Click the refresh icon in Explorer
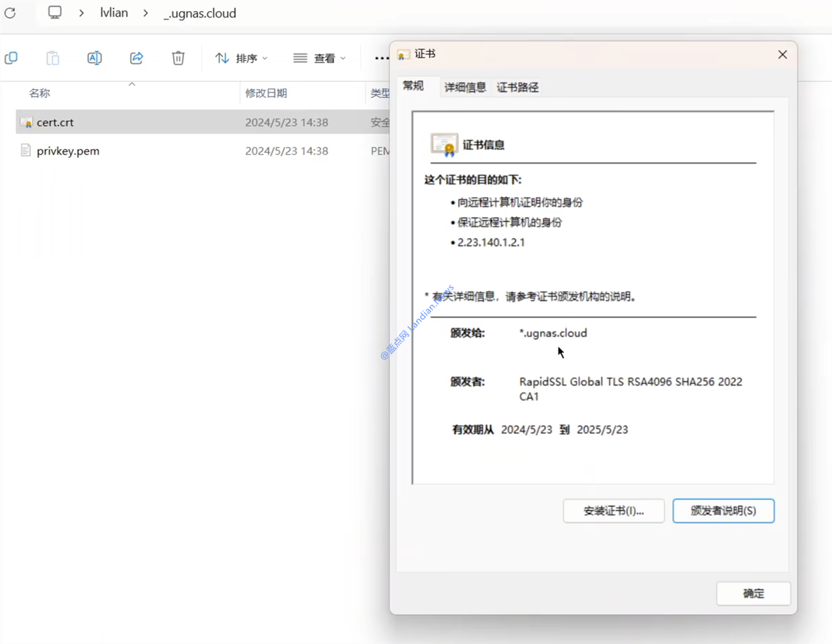Screen dimensions: 832x644 coord(10,12)
